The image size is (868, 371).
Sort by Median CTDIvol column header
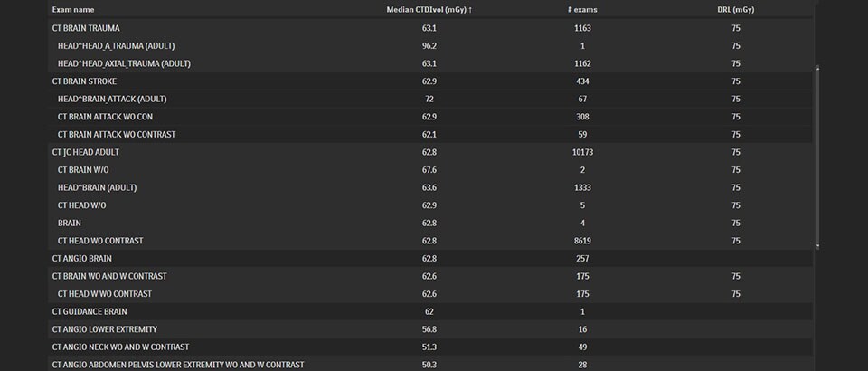pos(429,10)
